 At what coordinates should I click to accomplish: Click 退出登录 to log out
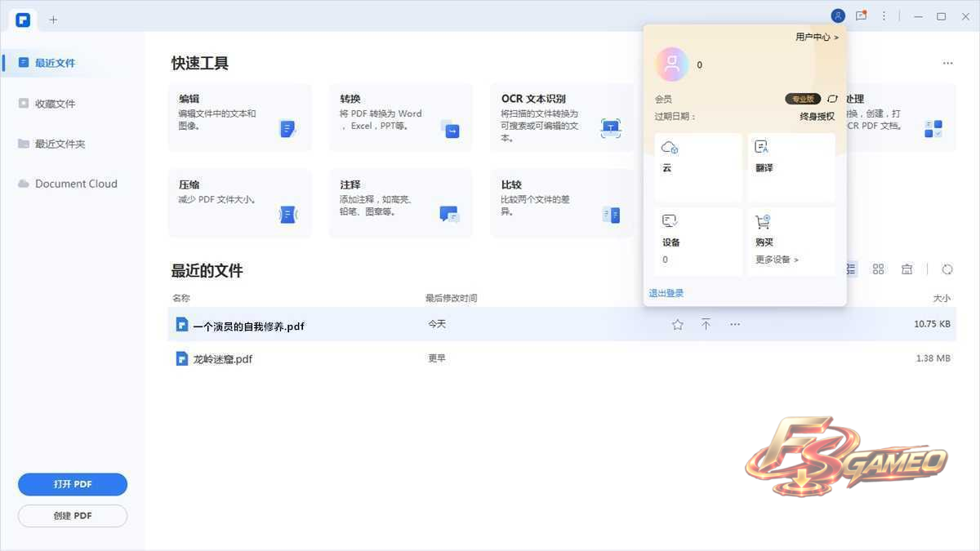tap(666, 293)
